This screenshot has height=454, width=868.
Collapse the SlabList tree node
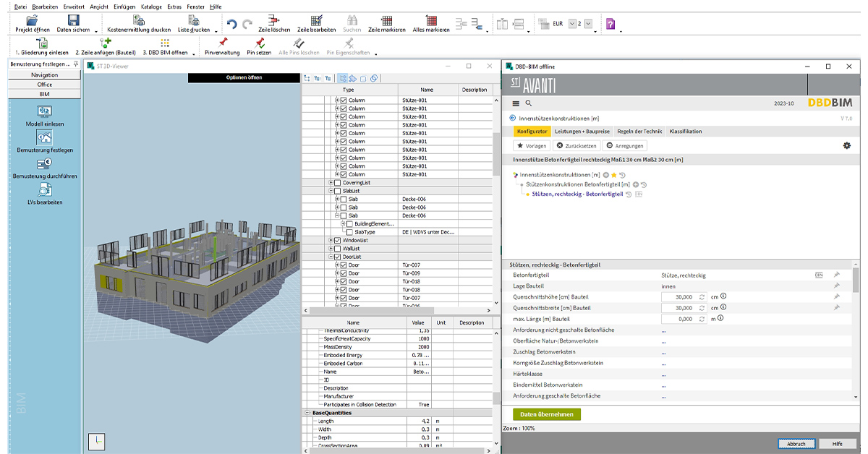tap(331, 191)
